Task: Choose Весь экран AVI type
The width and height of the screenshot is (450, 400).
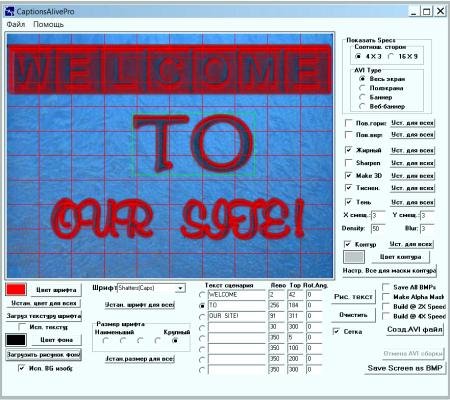Action: pyautogui.click(x=362, y=79)
